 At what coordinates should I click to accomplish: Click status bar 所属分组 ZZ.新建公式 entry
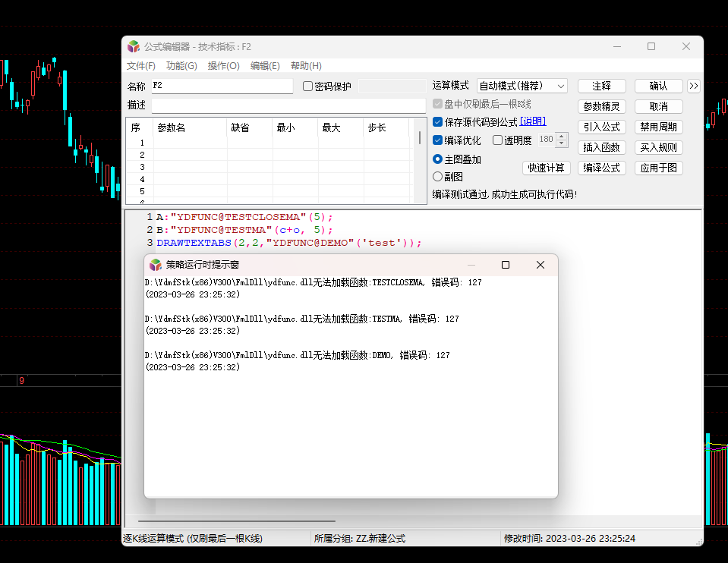(x=359, y=539)
